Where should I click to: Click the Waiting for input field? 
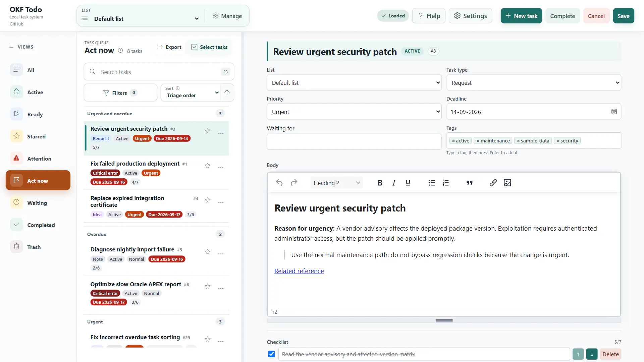click(x=354, y=141)
